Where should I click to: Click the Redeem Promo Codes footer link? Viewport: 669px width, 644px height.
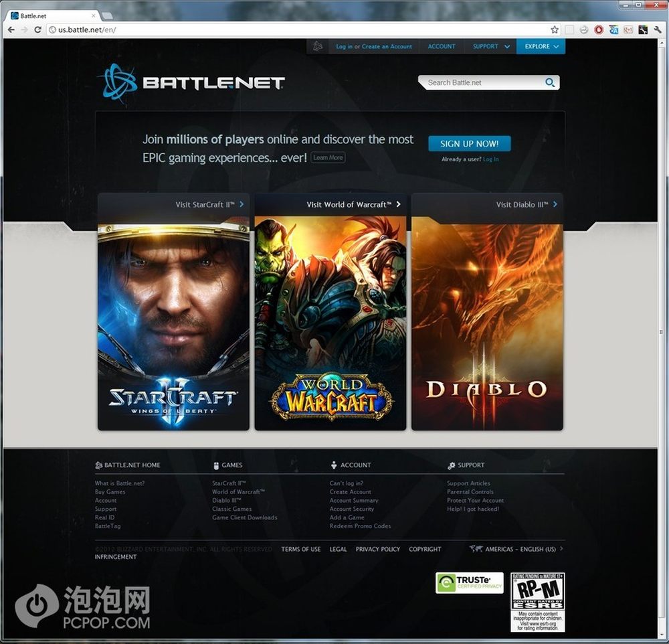(360, 526)
